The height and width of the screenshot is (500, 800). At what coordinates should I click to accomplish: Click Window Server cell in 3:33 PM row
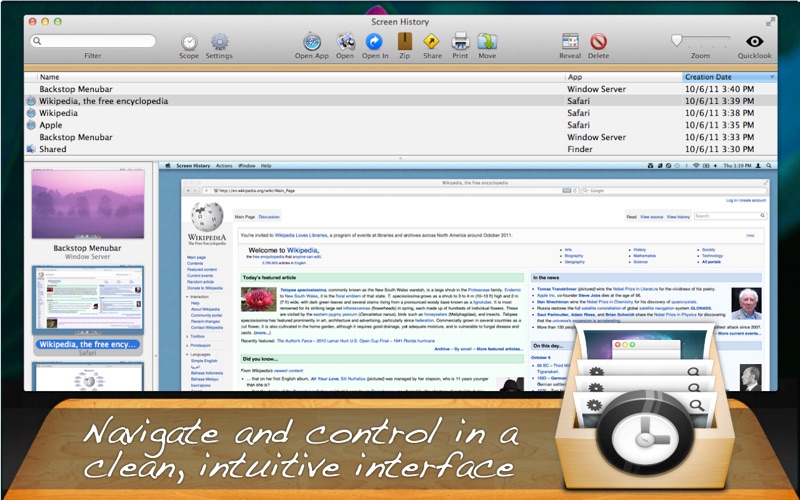596,137
